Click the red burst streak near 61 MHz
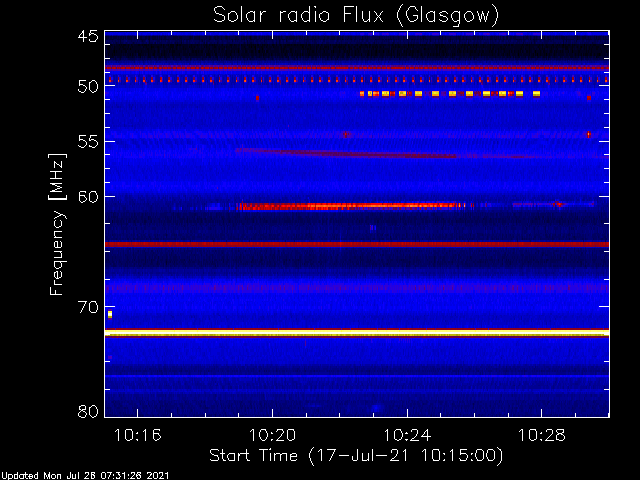 [351, 206]
